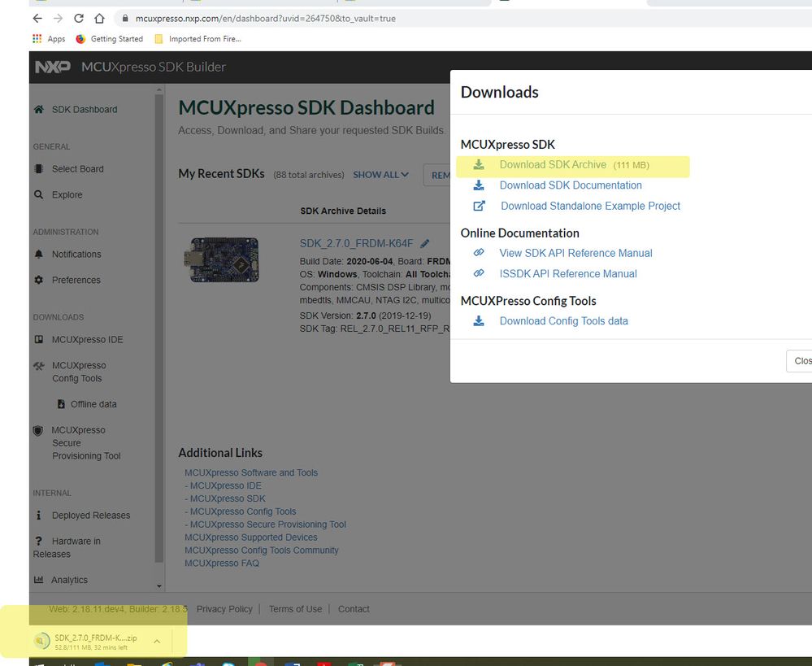812x666 pixels.
Task: Click the browser back arrow
Action: tap(37, 19)
